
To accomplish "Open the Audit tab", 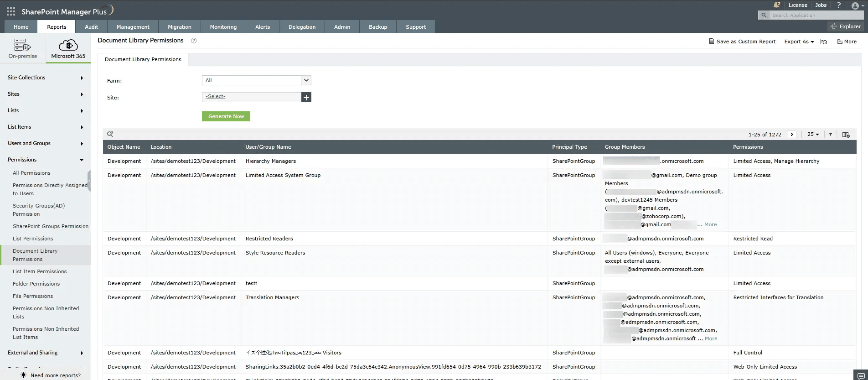I will pos(91,27).
